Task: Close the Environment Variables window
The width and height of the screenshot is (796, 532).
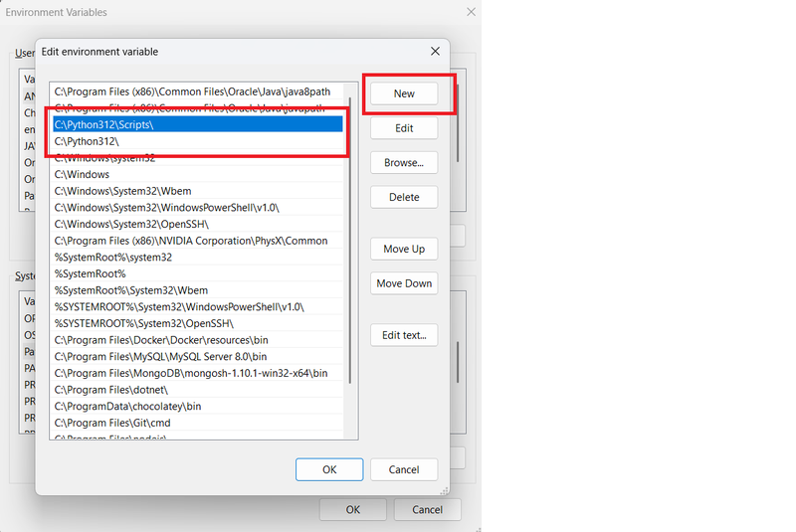Action: (x=471, y=12)
